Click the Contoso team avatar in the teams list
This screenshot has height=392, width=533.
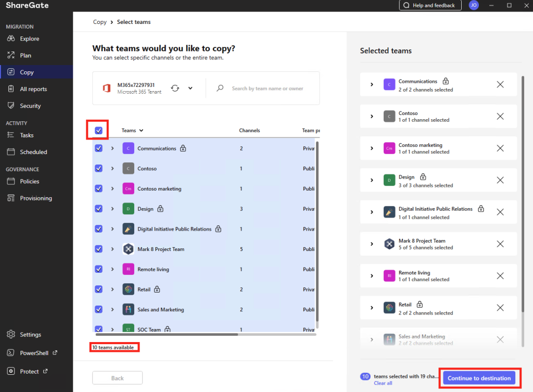point(128,169)
